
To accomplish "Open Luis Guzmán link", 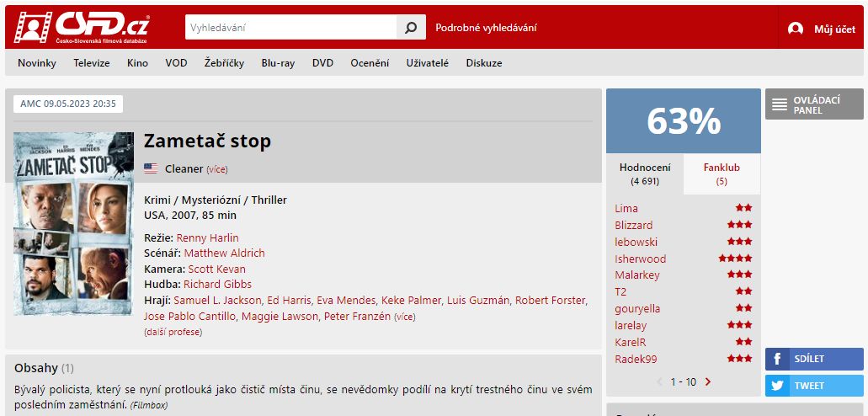I will [x=478, y=301].
